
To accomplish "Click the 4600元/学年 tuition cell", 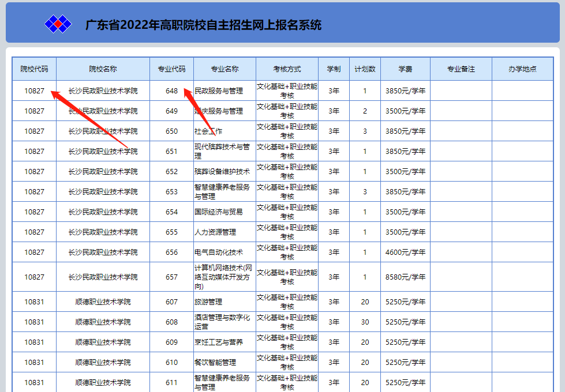I will click(x=405, y=252).
